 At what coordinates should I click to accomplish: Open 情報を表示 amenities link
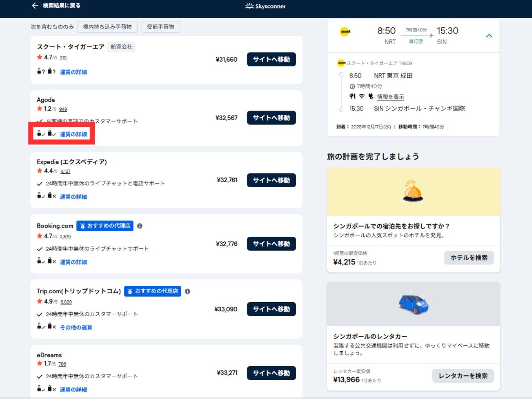[390, 97]
